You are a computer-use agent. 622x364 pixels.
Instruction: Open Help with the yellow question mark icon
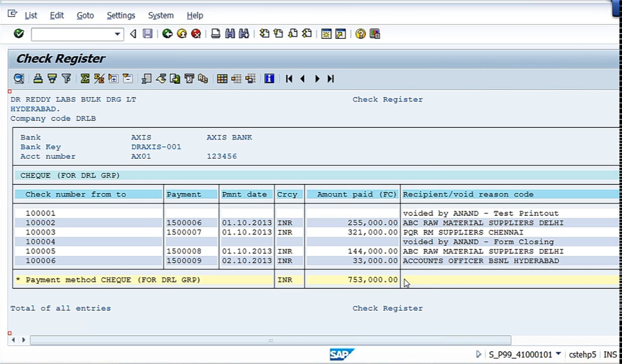[360, 34]
